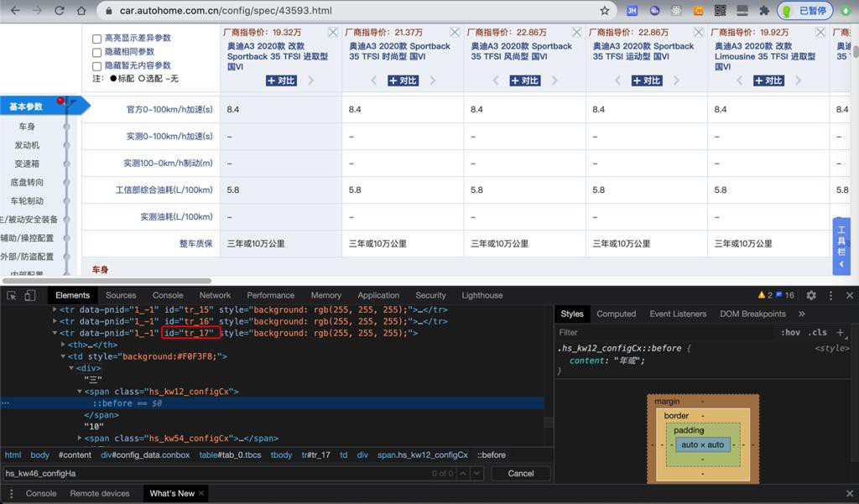Open the orange extension icon in toolbar
Viewport: 859px width, 504px height.
click(x=698, y=10)
